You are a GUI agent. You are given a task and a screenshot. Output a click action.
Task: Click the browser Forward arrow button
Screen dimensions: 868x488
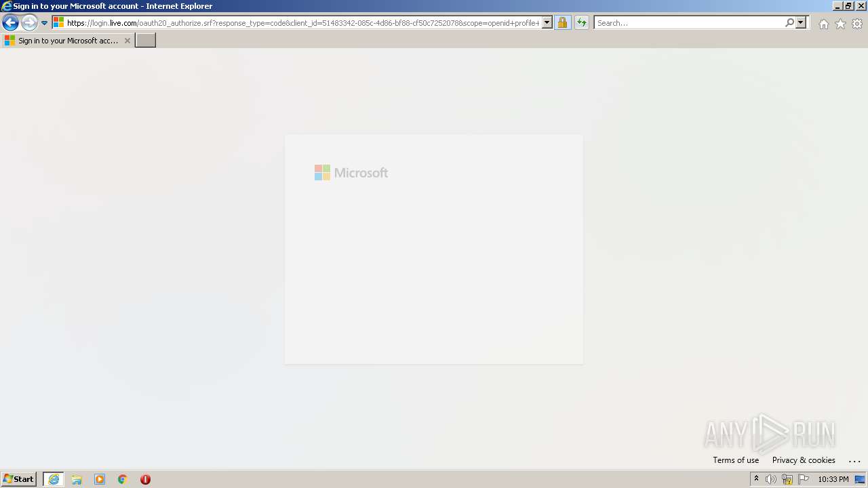(29, 23)
